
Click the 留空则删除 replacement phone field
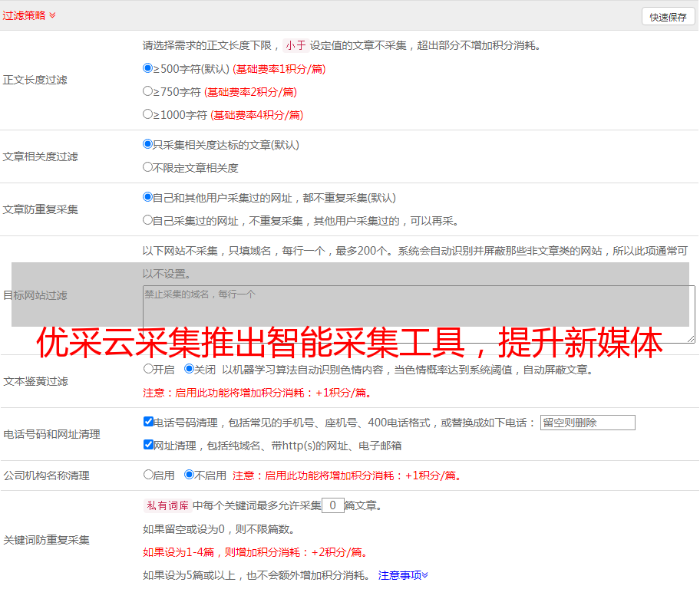[587, 423]
